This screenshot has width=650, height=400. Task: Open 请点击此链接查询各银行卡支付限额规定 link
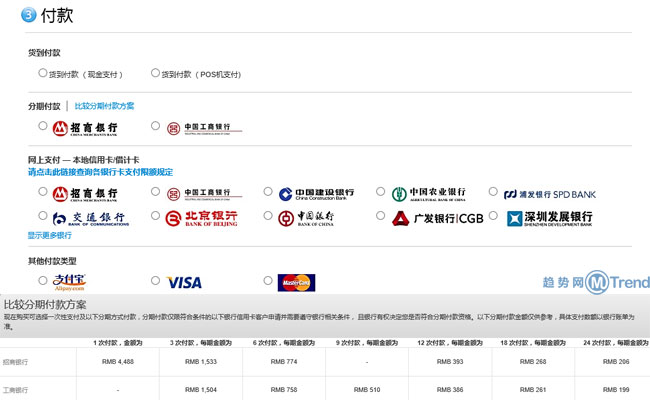point(100,172)
